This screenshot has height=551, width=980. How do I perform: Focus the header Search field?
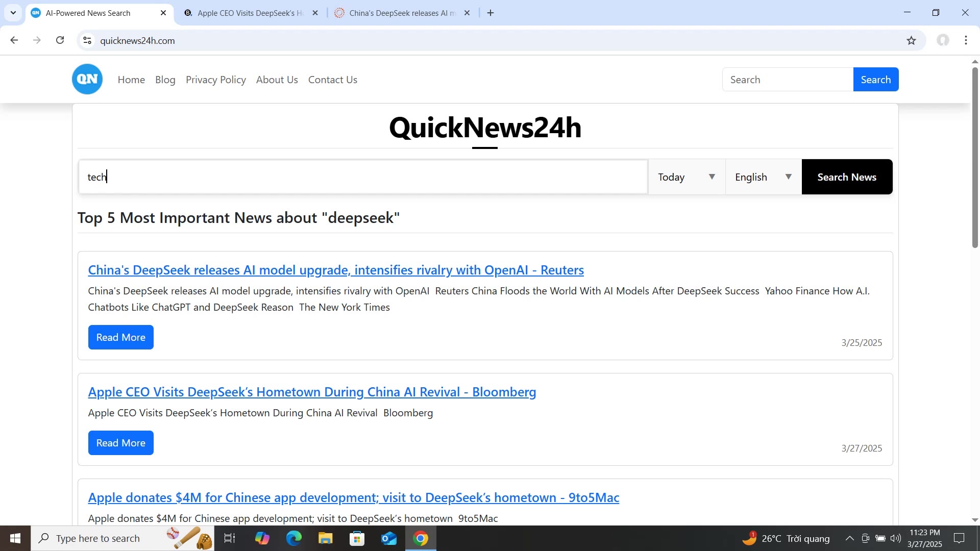click(788, 80)
